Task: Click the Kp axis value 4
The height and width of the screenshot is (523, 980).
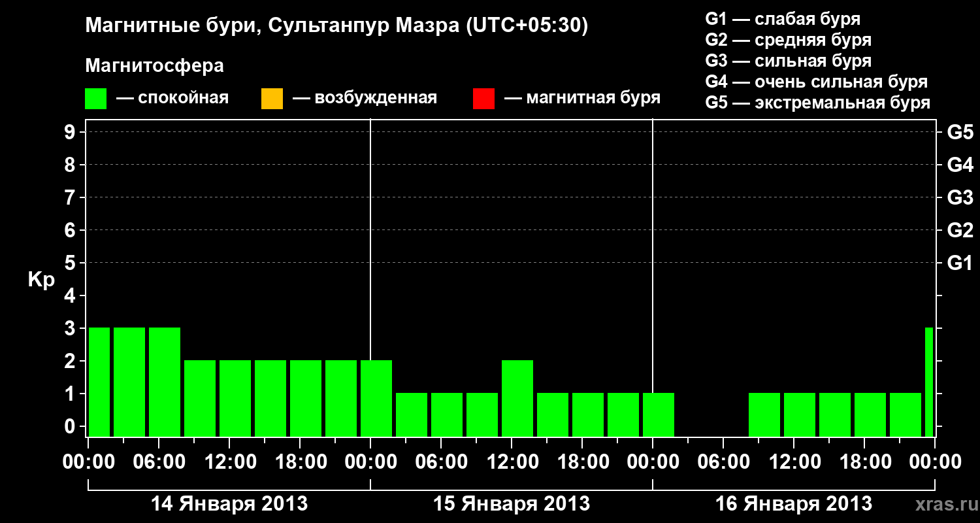Action: coord(71,295)
